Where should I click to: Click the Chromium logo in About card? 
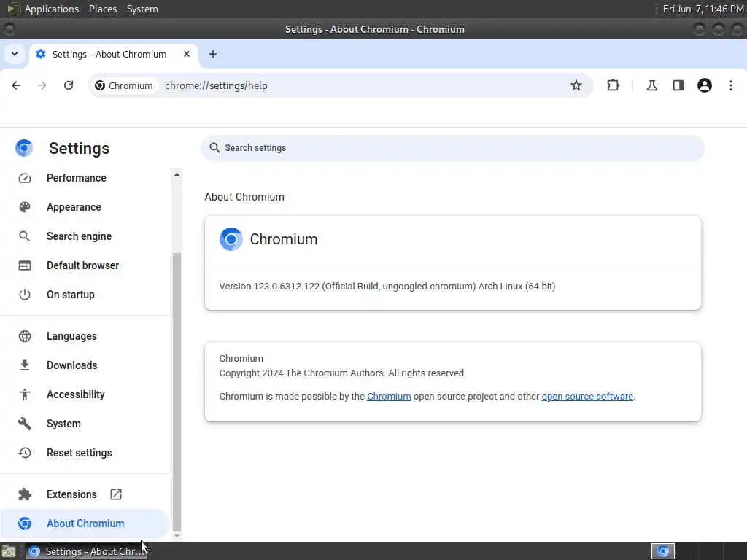click(231, 239)
